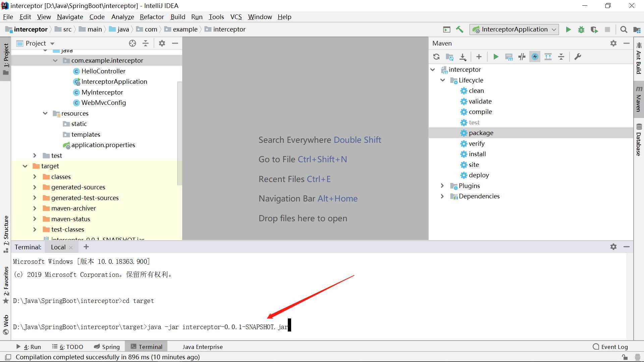644x362 pixels.
Task: Open Maven panel gear options
Action: [x=613, y=43]
